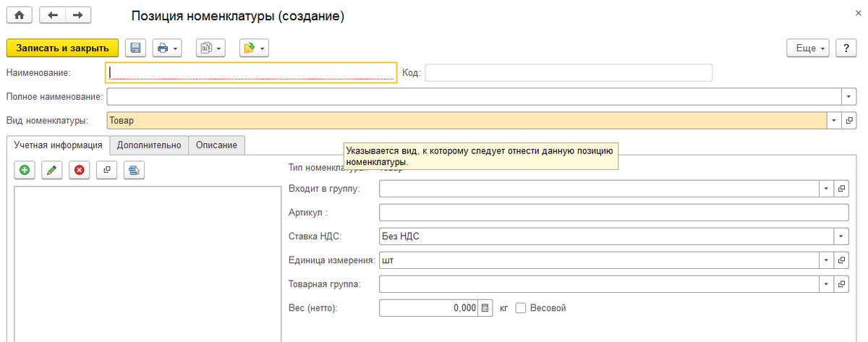Click the Единица измерения field showing шт
The image size is (868, 342).
point(600,260)
